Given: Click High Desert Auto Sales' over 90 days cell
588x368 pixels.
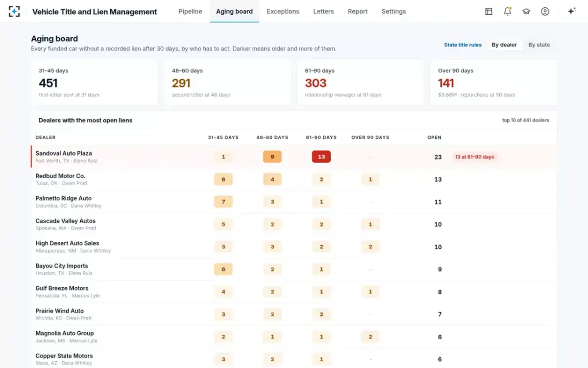Looking at the screenshot, I should [x=370, y=247].
